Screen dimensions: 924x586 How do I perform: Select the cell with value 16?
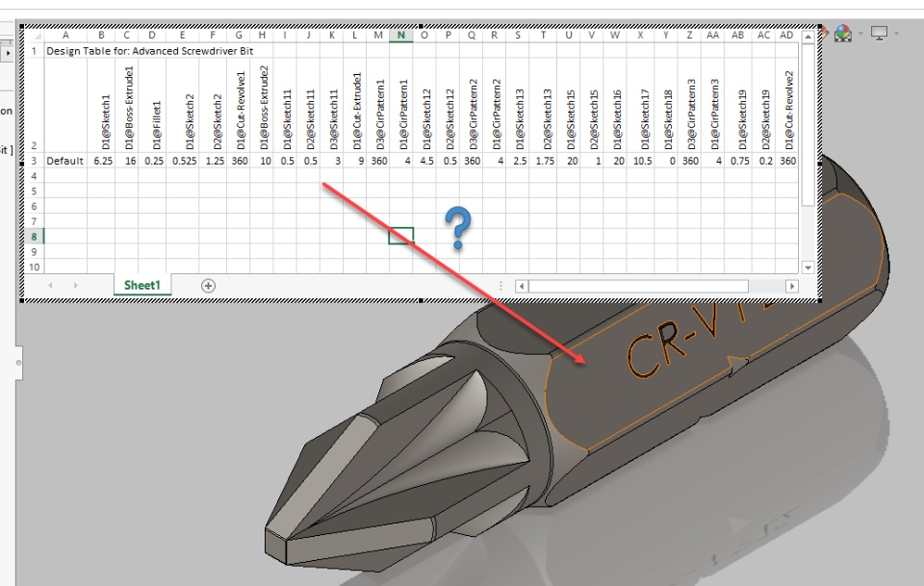click(126, 161)
